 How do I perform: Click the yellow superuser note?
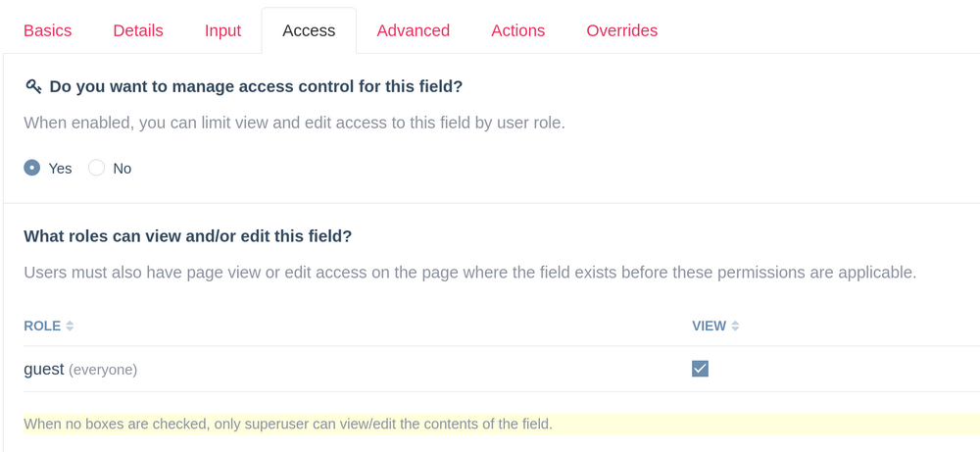pyautogui.click(x=288, y=424)
